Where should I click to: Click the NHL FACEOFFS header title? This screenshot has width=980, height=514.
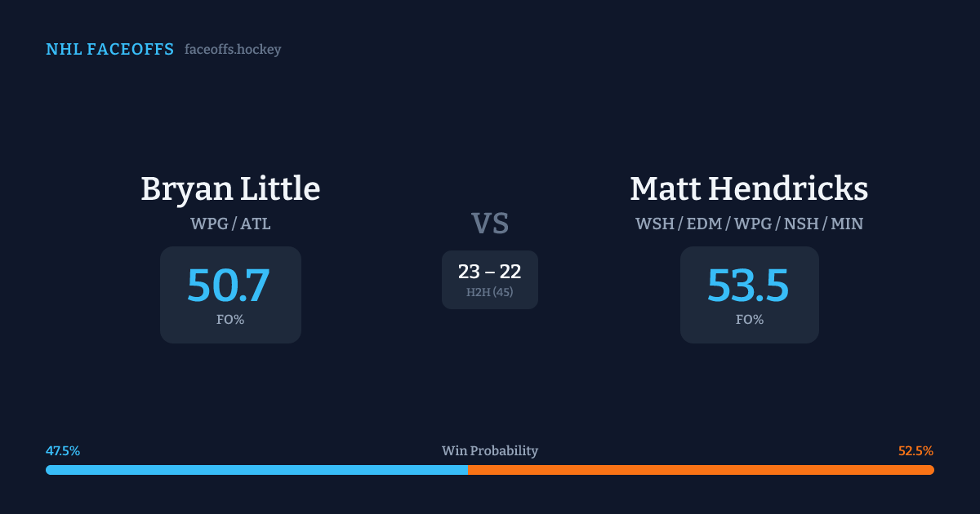click(109, 50)
